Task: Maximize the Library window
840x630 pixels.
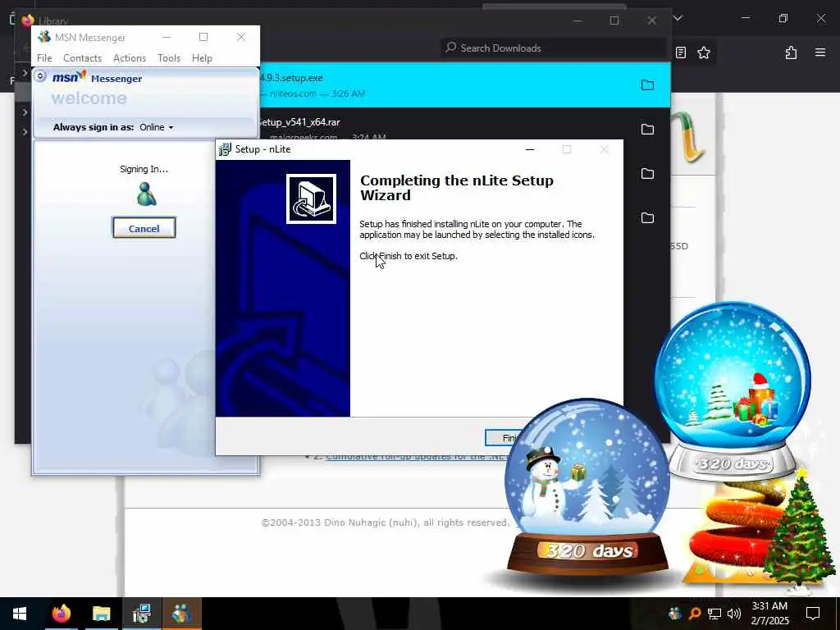Action: [614, 21]
